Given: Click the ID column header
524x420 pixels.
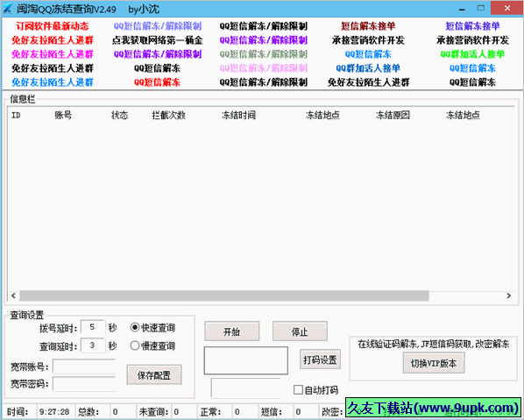Looking at the screenshot, I should [16, 116].
